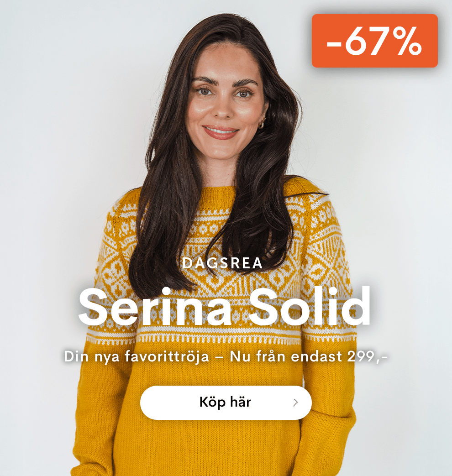Click the chevron arrow in Köp här button
This screenshot has height=476, width=452.
(x=295, y=403)
